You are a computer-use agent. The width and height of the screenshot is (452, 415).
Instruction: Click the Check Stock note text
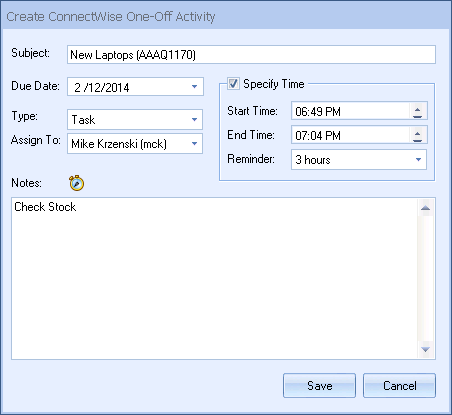[x=45, y=207]
